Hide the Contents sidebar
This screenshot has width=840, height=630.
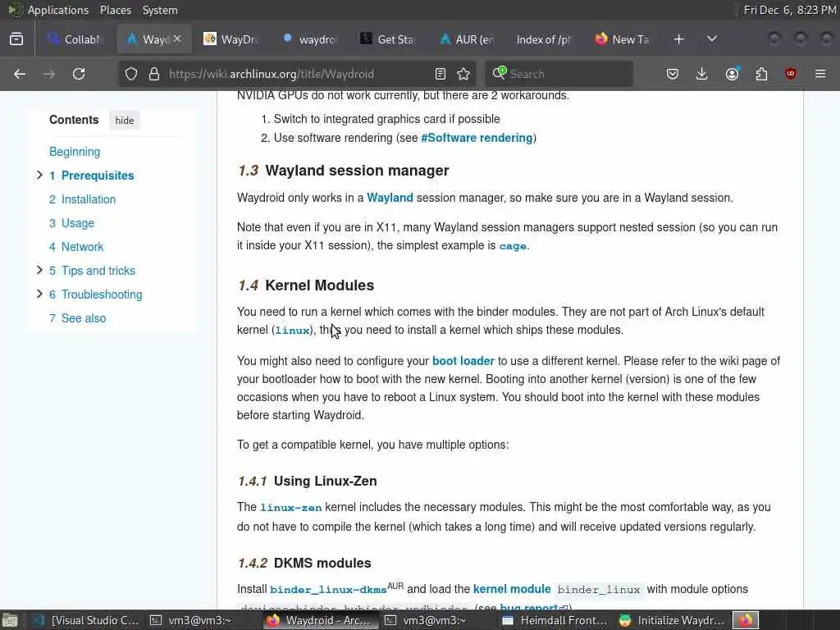click(125, 121)
